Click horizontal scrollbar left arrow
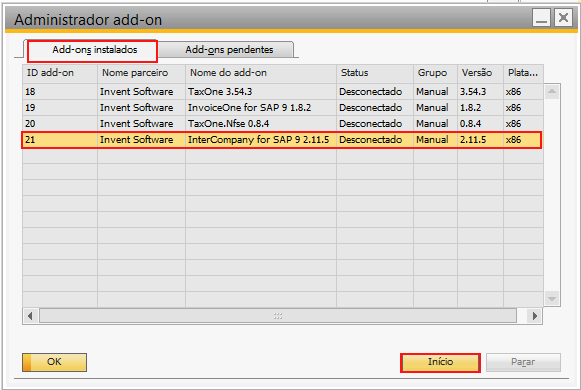The height and width of the screenshot is (390, 581). [x=30, y=316]
